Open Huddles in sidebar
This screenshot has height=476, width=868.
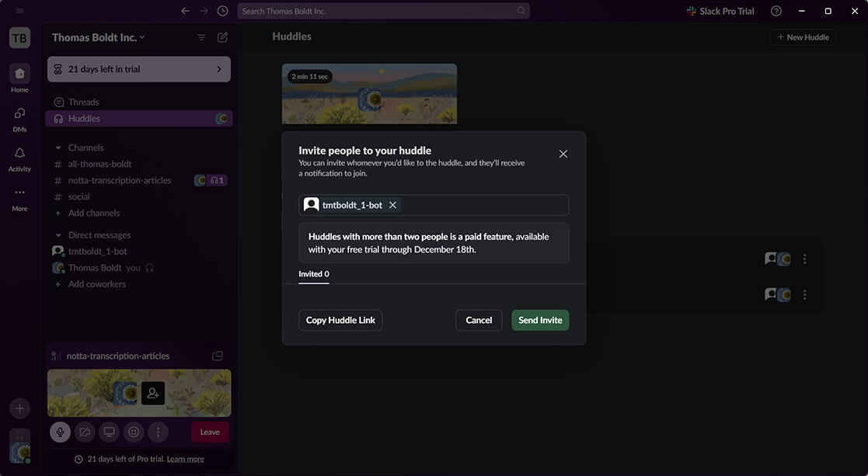[x=139, y=118]
